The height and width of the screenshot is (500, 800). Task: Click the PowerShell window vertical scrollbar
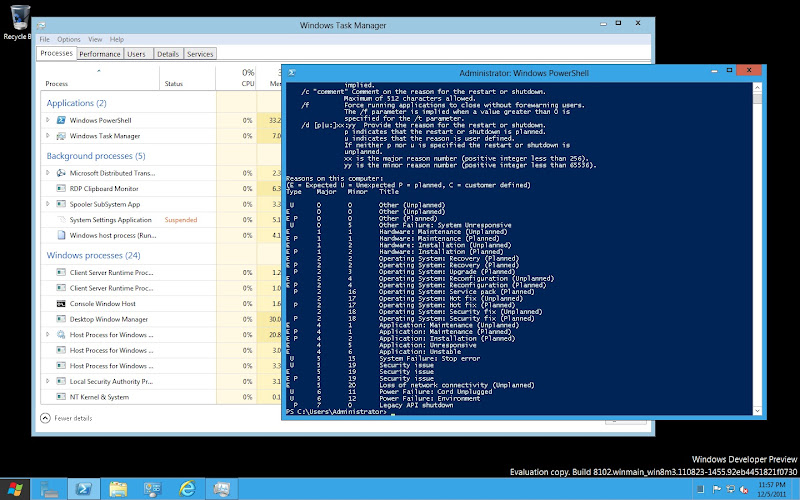tap(757, 250)
